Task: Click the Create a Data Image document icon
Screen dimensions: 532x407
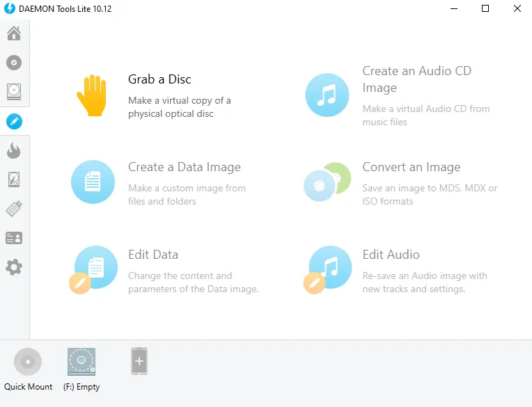Action: coord(93,182)
